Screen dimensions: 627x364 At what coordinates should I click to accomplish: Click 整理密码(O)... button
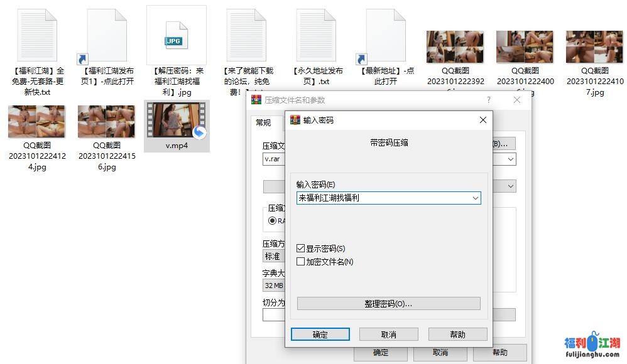[x=388, y=304]
